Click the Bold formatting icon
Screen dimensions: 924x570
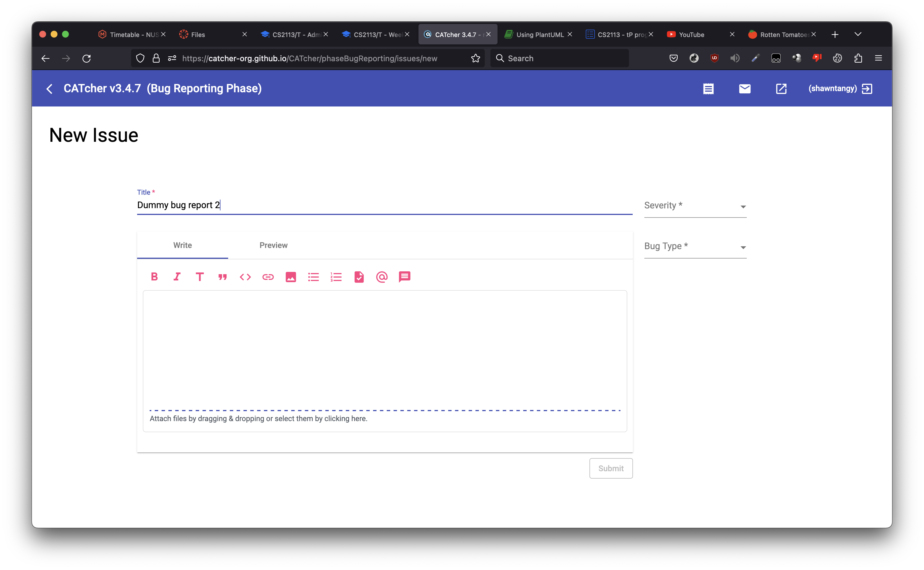coord(154,277)
